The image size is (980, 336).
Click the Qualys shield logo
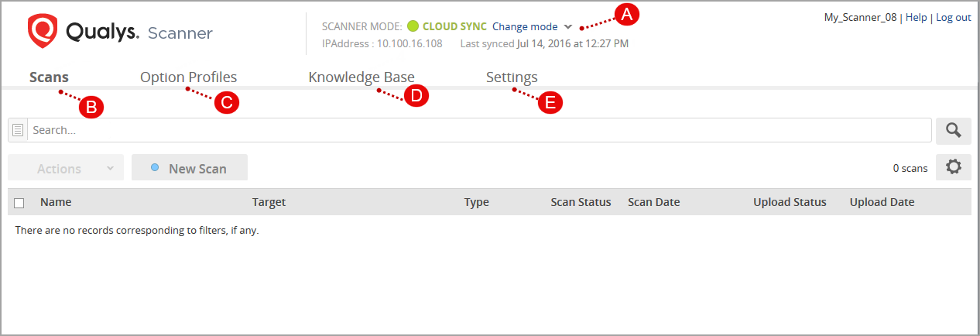(43, 32)
